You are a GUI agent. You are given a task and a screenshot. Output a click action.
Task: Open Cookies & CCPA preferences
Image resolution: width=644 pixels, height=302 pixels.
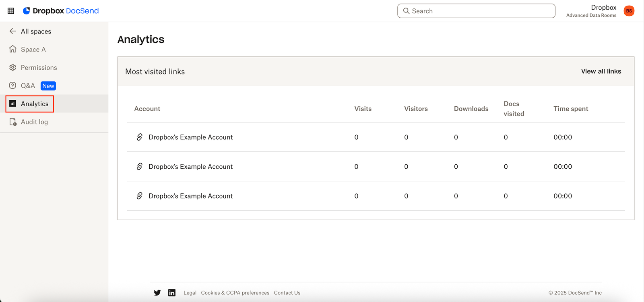click(235, 293)
